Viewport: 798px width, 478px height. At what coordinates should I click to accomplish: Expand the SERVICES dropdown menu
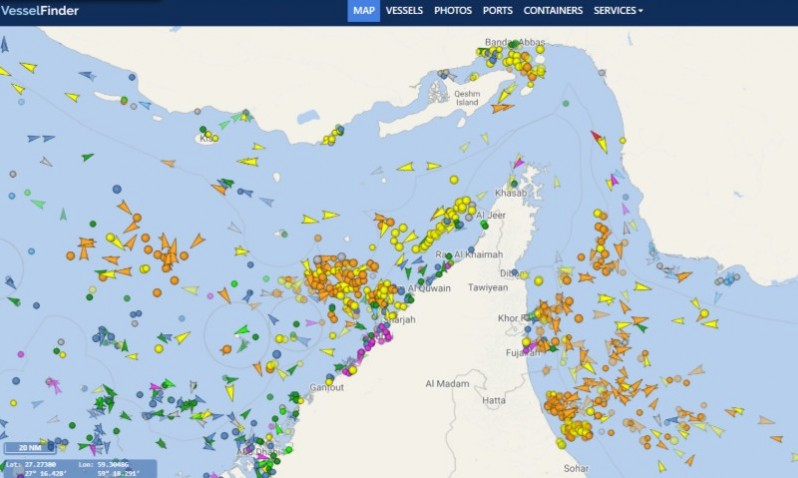618,11
